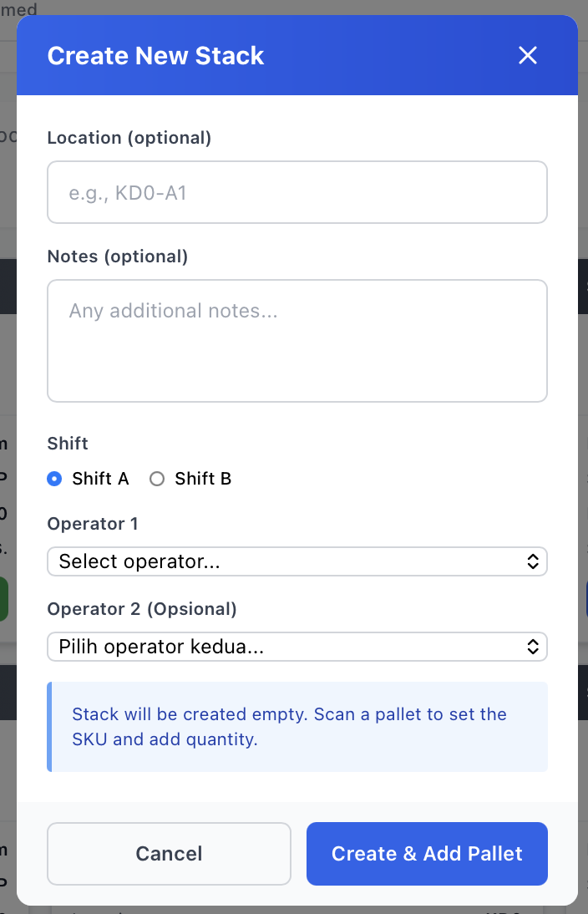
Task: Click the 'Operator 2 (Opsional)' field label
Action: tap(142, 609)
